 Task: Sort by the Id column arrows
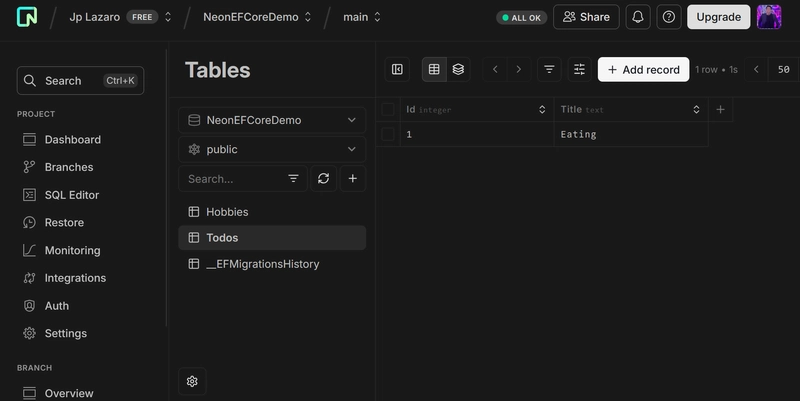542,110
